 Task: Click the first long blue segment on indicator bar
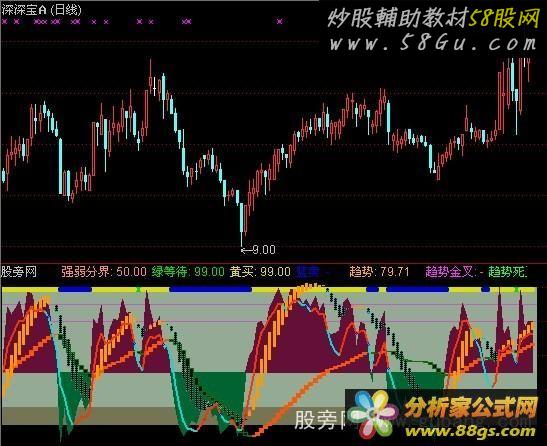click(x=75, y=289)
